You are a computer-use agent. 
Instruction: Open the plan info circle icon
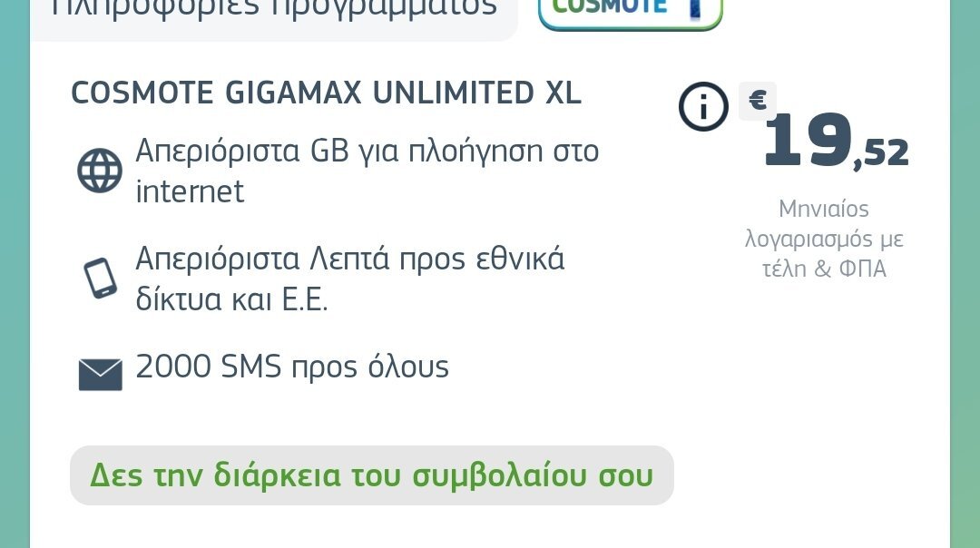click(703, 107)
